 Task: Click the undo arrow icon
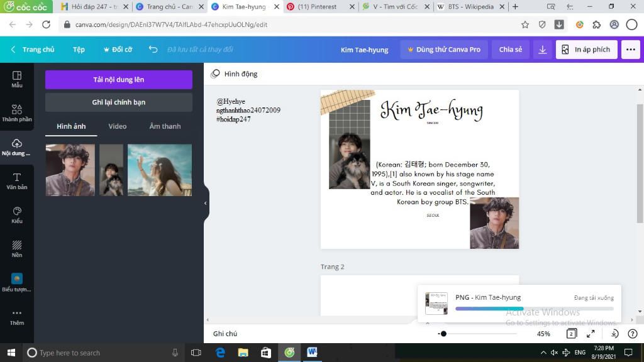tap(153, 49)
